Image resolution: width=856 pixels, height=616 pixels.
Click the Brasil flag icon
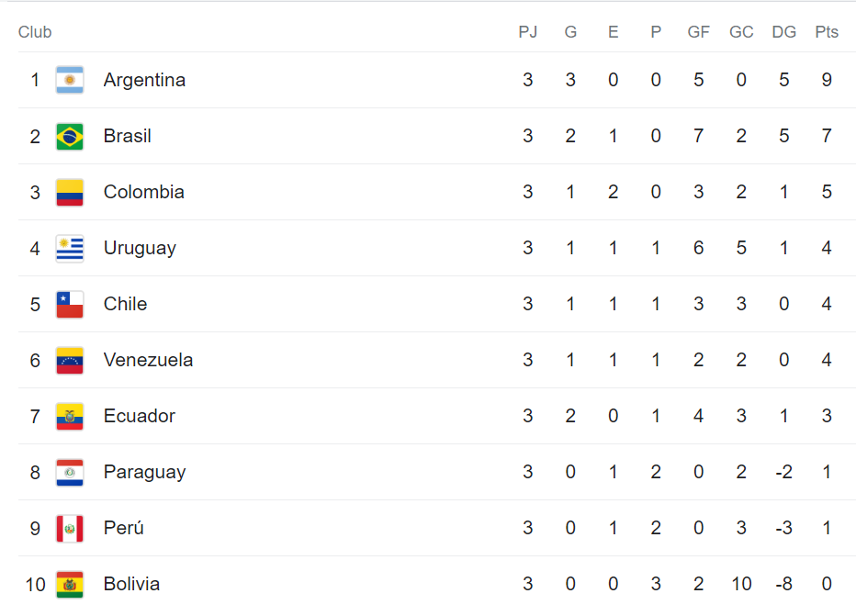[x=70, y=136]
